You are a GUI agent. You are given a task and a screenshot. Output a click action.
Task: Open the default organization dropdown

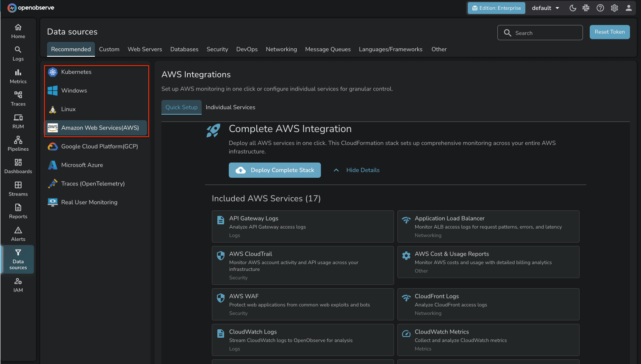tap(545, 8)
